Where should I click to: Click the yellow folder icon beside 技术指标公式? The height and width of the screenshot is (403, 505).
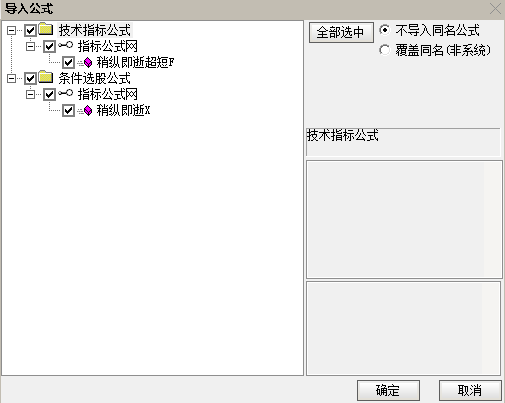[46, 29]
